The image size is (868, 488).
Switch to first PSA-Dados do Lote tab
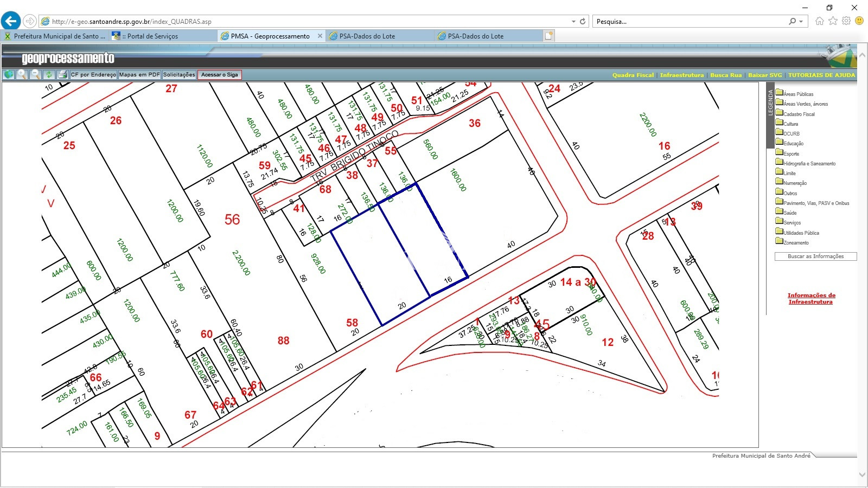[x=367, y=36]
